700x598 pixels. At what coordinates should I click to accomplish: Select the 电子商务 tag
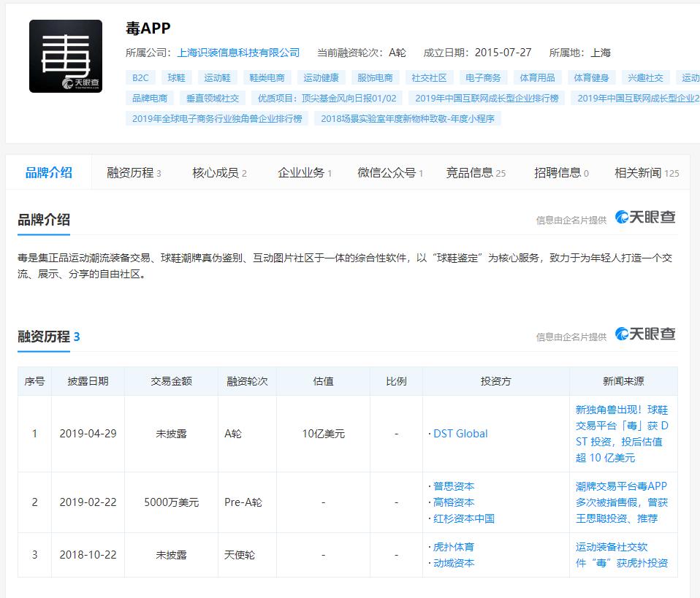[x=482, y=77]
